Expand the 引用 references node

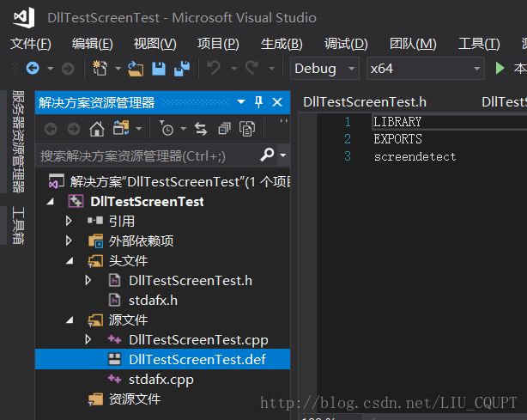pos(69,221)
